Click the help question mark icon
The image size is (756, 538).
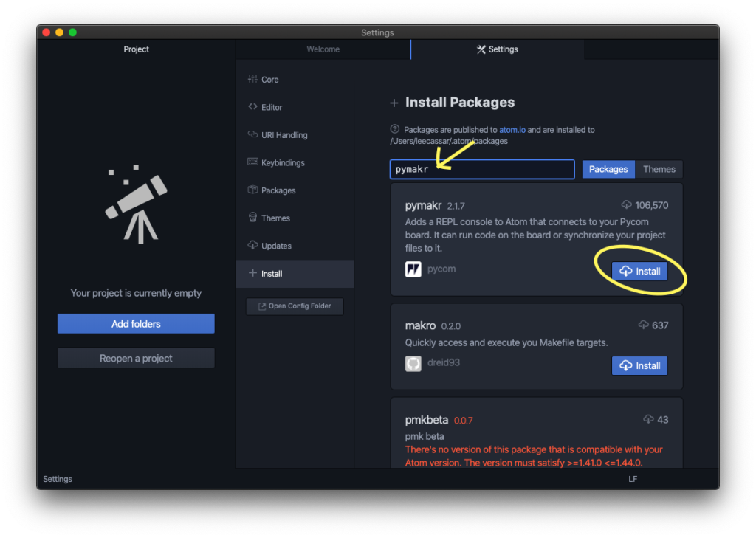pyautogui.click(x=395, y=128)
